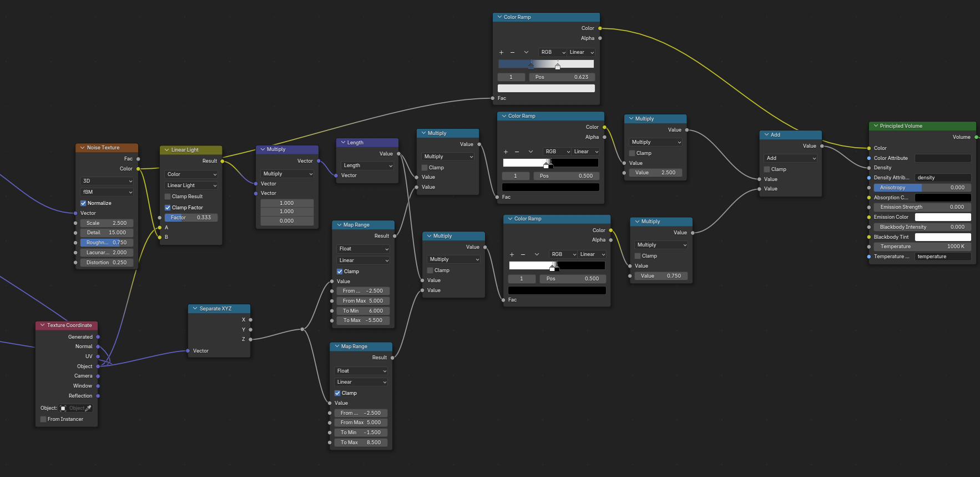
Task: Adjust the Factor 0.333 slider in Linear Light
Action: click(191, 218)
